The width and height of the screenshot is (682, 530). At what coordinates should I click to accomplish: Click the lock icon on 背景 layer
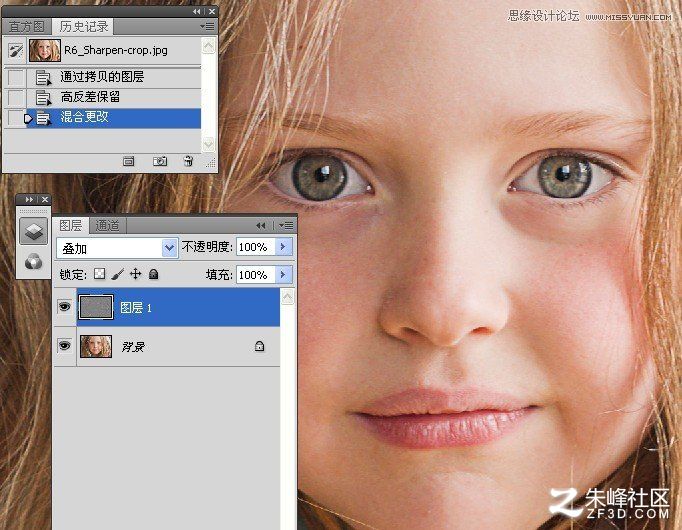[x=259, y=346]
